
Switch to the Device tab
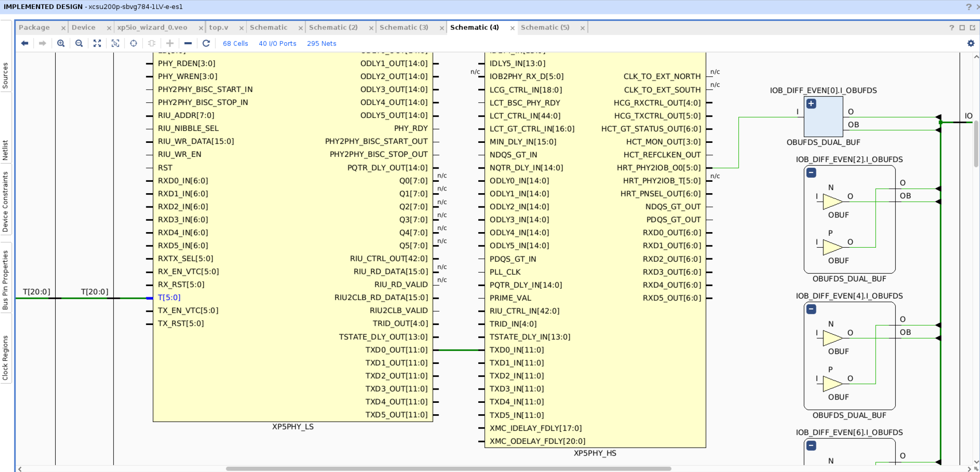point(84,27)
